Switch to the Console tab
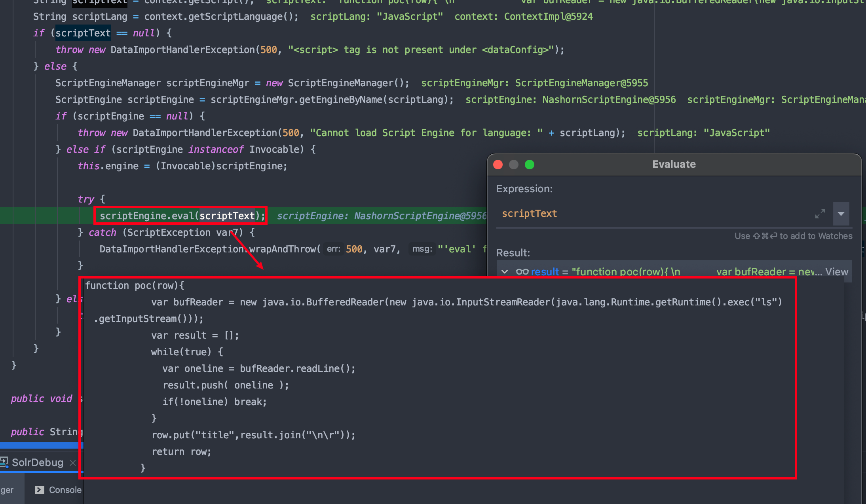This screenshot has width=866, height=504. pyautogui.click(x=65, y=490)
